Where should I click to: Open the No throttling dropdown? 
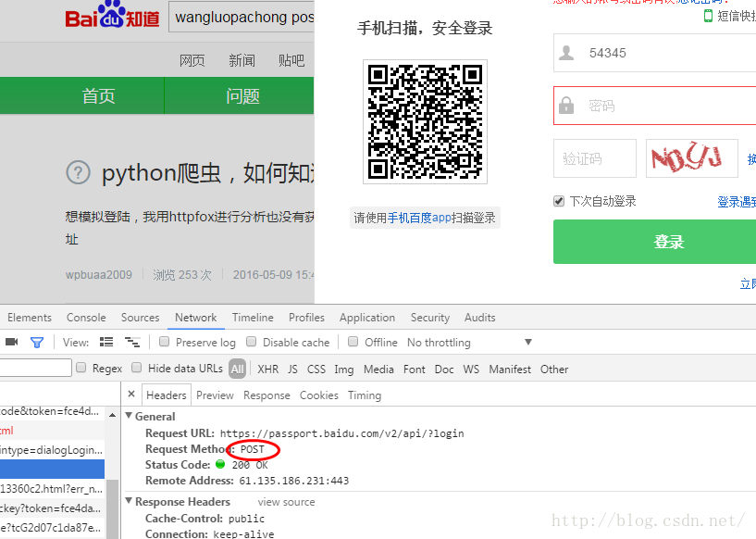469,342
